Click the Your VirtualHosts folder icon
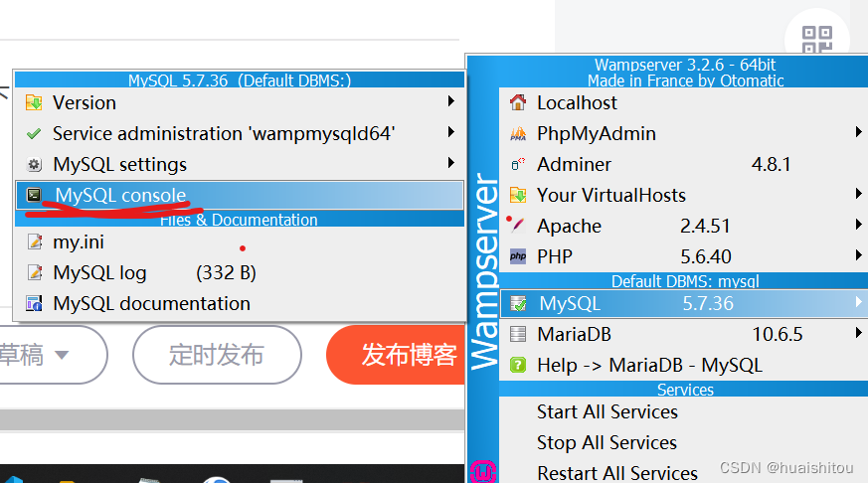Viewport: 868px width, 483px height. pos(518,195)
